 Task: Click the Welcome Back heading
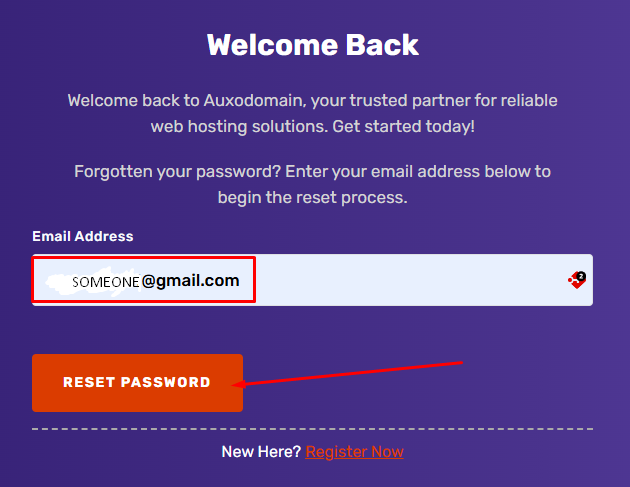coord(313,45)
